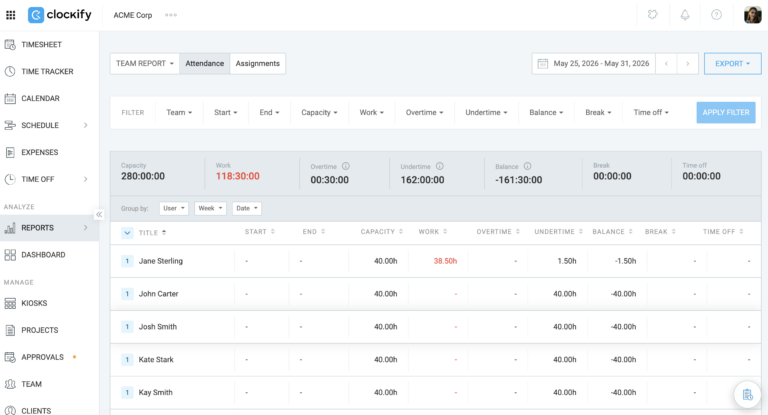Open the Group by User dropdown
The width and height of the screenshot is (768, 415).
click(x=174, y=208)
